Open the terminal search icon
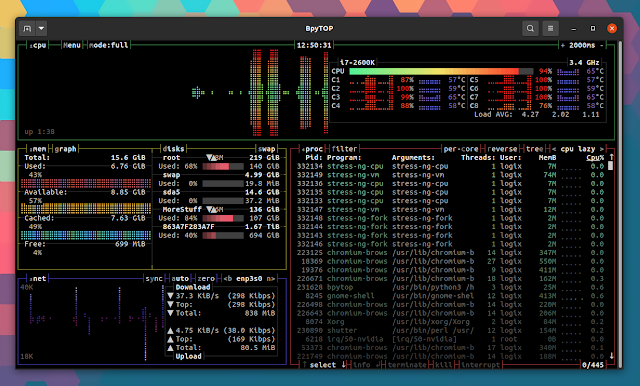Image resolution: width=640 pixels, height=386 pixels. point(530,29)
